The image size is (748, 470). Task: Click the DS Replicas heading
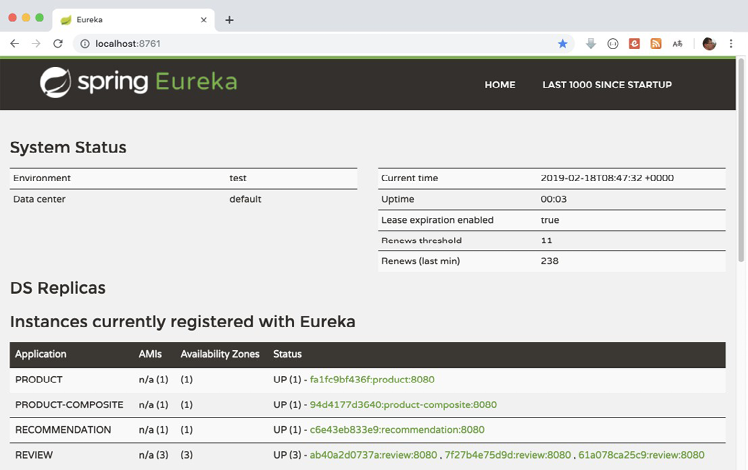(58, 288)
